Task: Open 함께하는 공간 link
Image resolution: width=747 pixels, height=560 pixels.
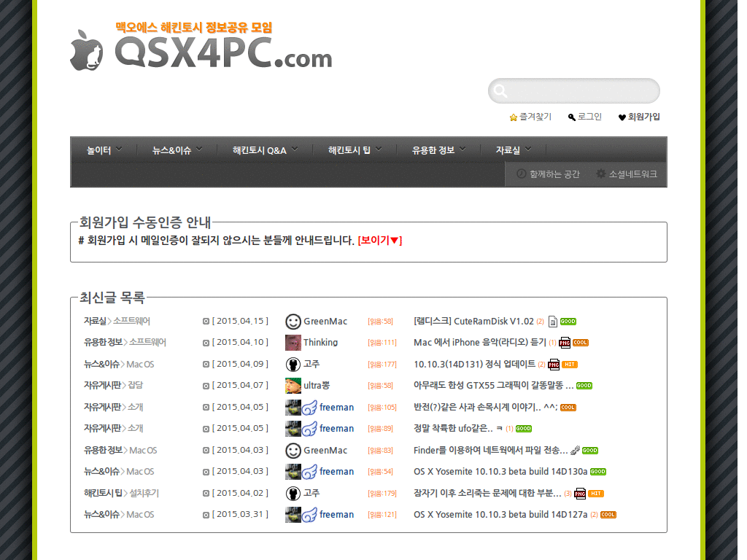Action: 554,174
